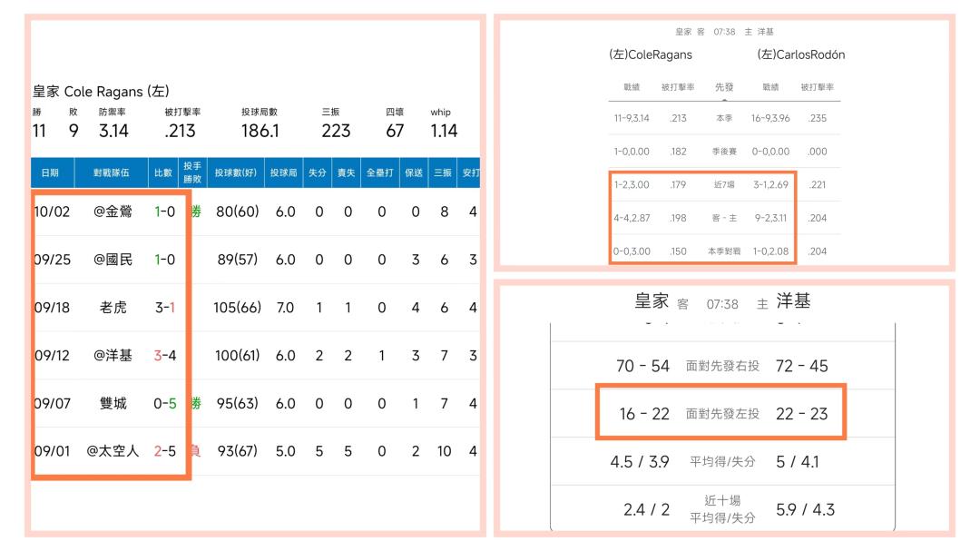Image resolution: width=980 pixels, height=551 pixels.
Task: Click Ragans' season record 11-9,3.14
Action: [632, 118]
